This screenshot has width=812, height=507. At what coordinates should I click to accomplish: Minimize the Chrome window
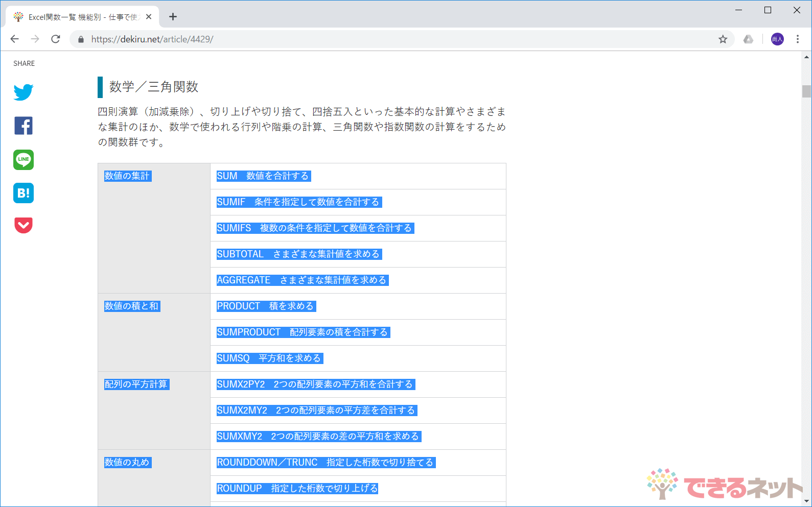pyautogui.click(x=738, y=10)
